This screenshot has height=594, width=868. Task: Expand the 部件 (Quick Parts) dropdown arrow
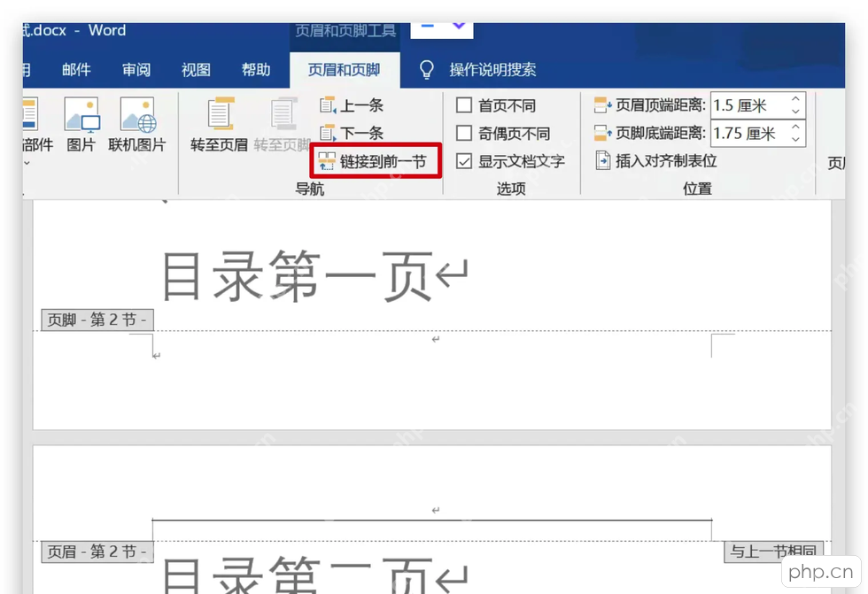tap(27, 163)
